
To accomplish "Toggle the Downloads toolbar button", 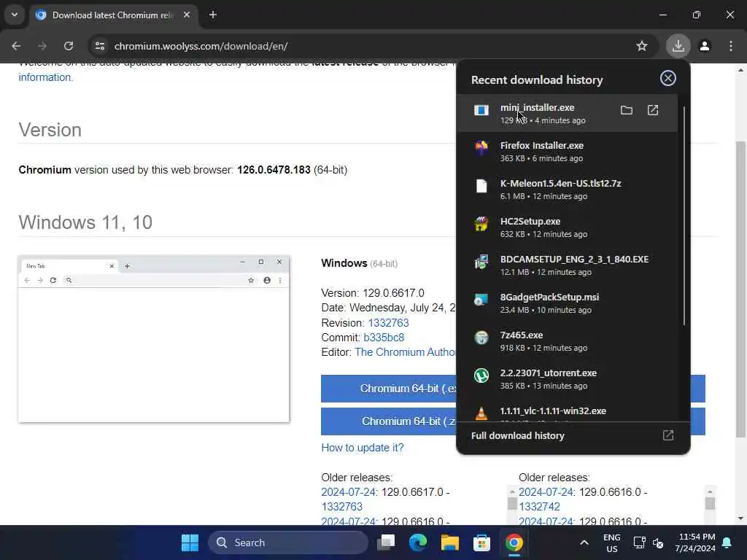I will click(x=678, y=46).
